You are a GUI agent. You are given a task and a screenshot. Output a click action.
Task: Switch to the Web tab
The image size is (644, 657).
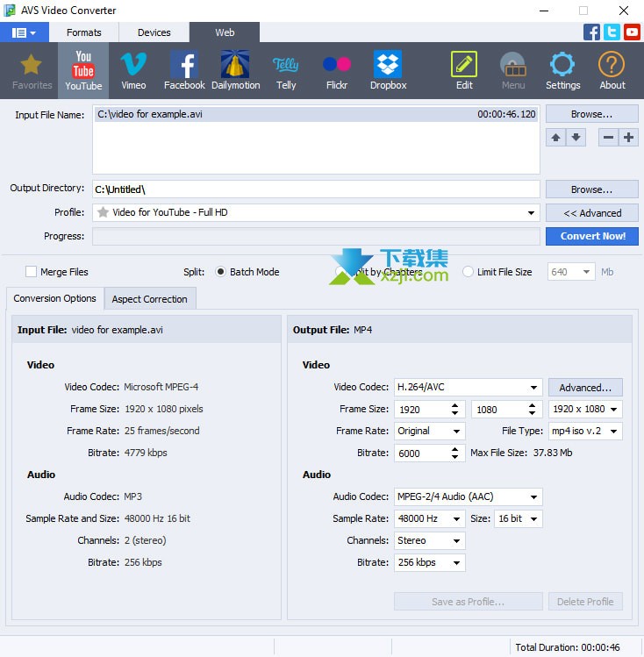(x=225, y=32)
